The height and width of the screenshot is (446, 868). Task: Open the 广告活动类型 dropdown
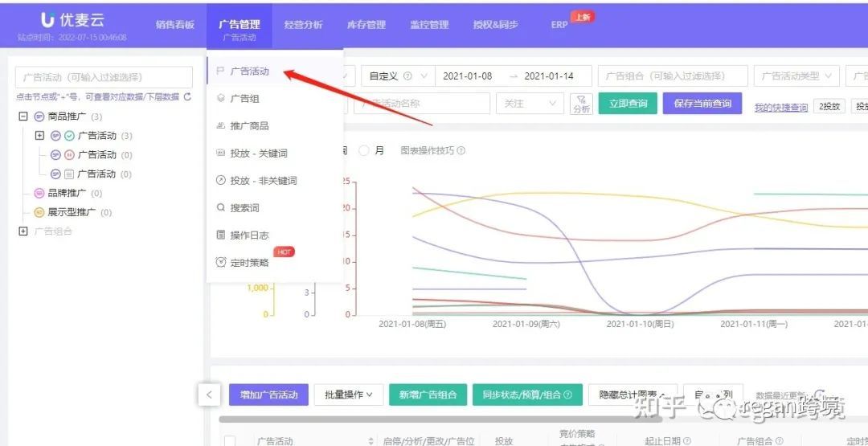796,76
